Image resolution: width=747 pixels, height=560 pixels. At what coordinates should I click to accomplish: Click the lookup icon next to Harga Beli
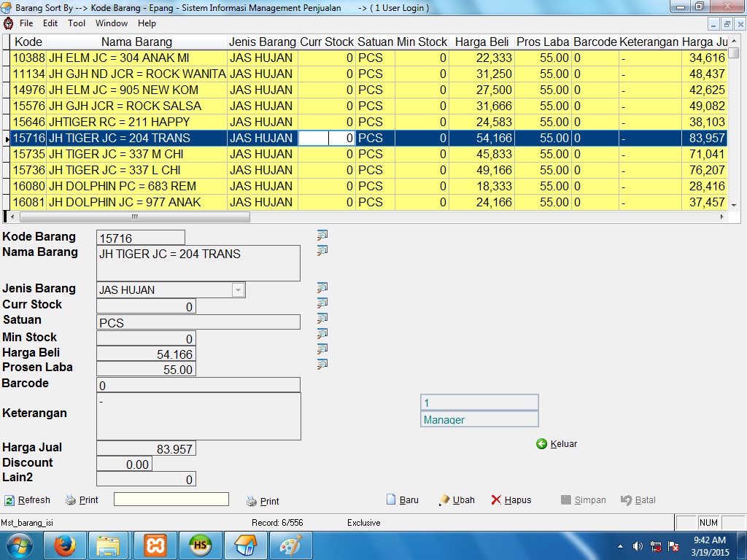[322, 349]
